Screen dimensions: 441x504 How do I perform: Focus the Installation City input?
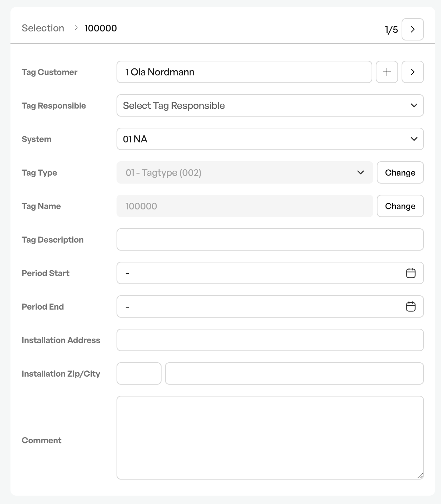(294, 373)
